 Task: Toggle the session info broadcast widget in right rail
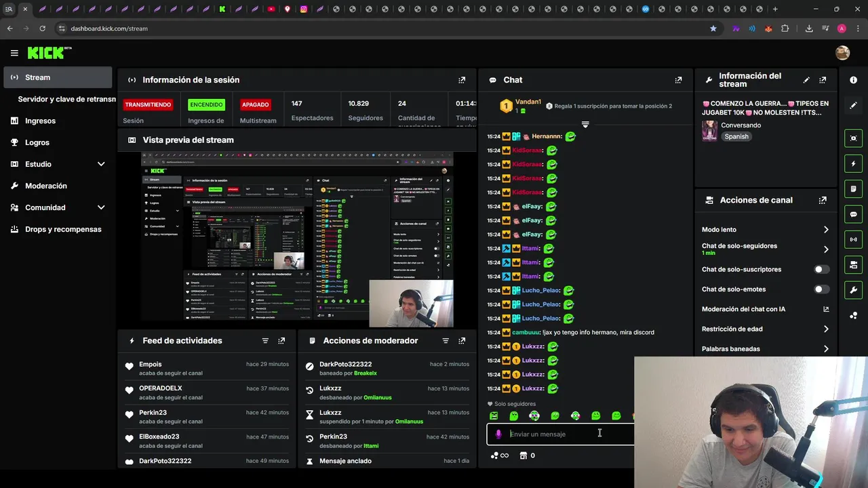(853, 239)
